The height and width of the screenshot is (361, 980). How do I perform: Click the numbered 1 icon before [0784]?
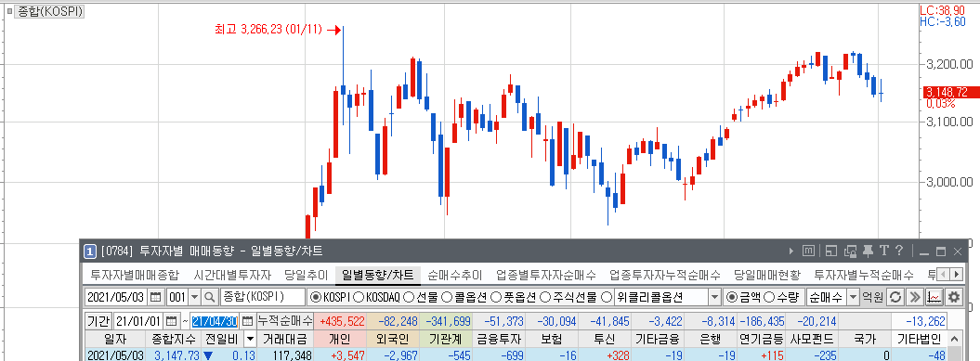click(90, 251)
